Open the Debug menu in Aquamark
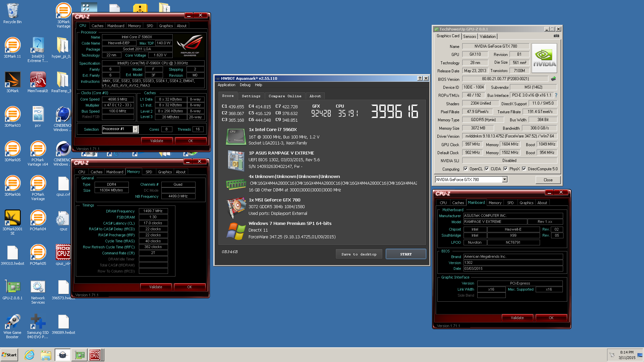This screenshot has height=362, width=644. [245, 85]
